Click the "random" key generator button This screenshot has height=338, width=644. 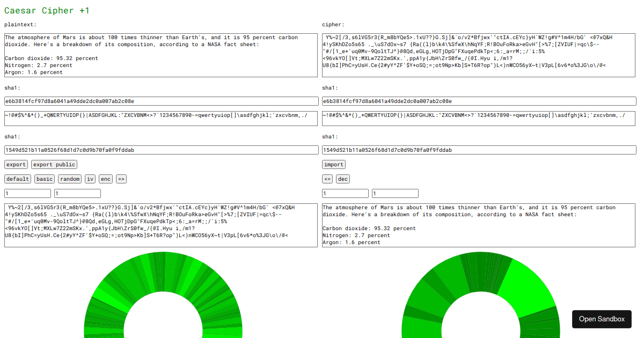click(70, 179)
